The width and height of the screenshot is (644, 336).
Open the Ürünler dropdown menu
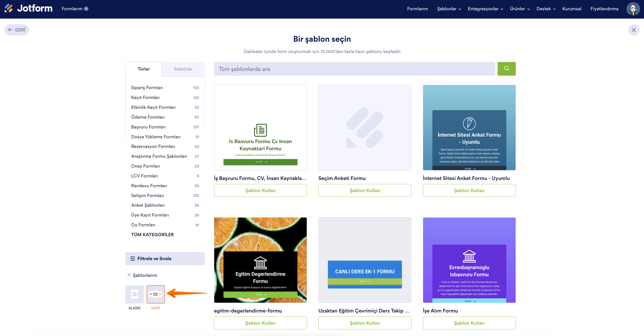tap(519, 9)
